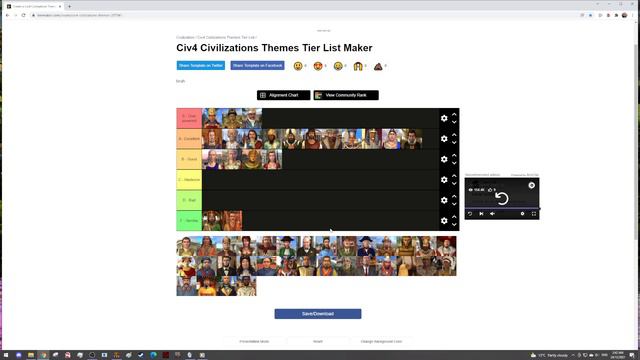Move the F tier row up
Screen dimensions: 640x360
(x=454, y=216)
